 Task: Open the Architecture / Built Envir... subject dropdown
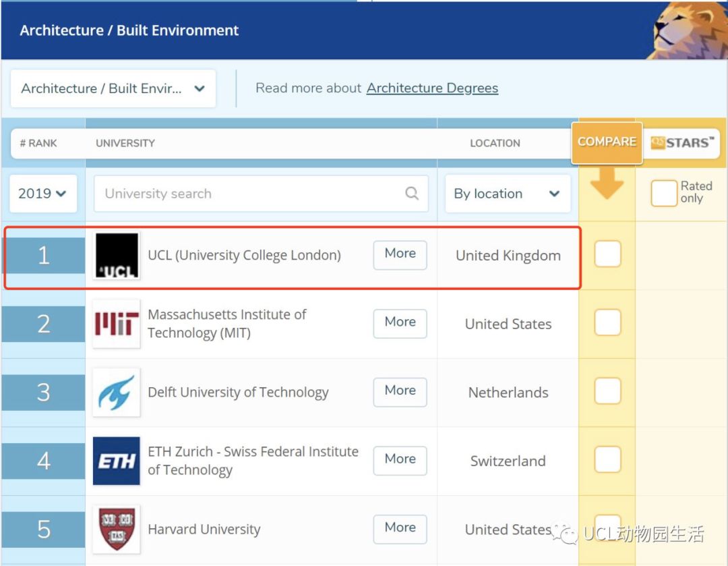[x=113, y=88]
